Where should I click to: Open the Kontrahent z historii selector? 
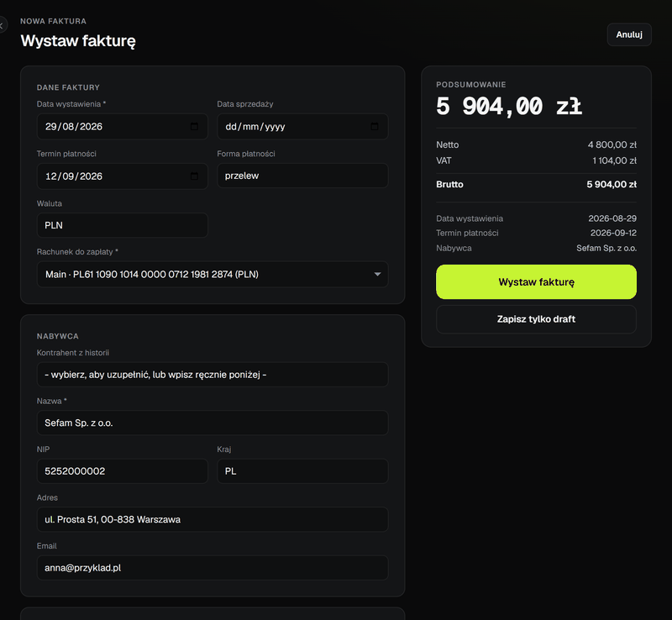pyautogui.click(x=213, y=375)
